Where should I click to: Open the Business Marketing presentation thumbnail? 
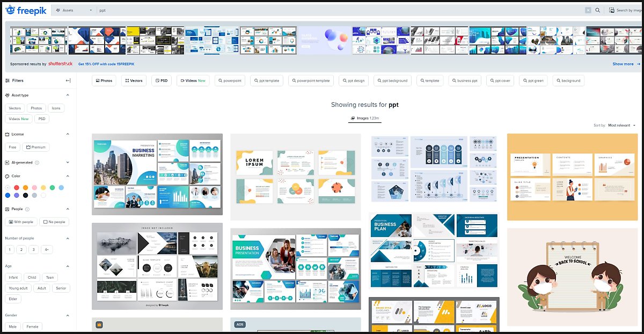point(157,174)
